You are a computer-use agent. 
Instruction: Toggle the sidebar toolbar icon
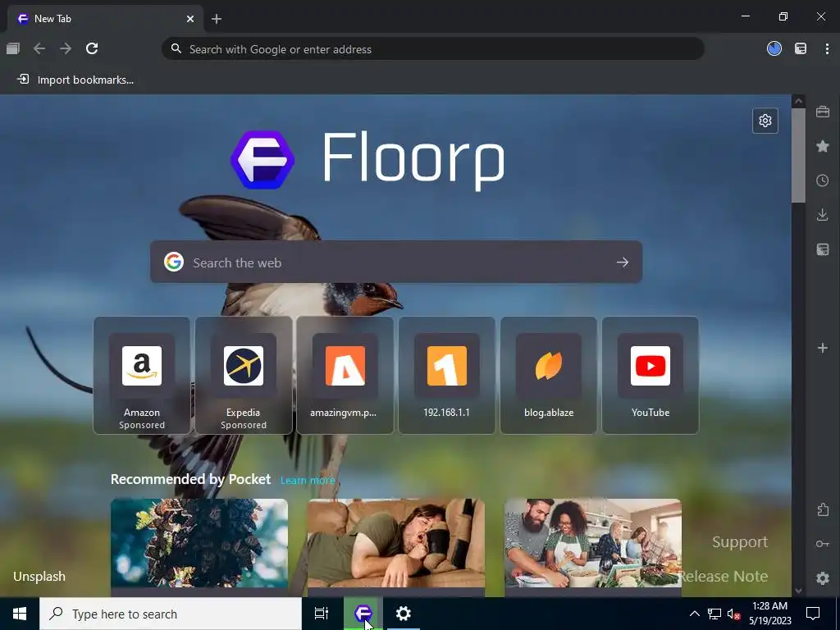[801, 48]
